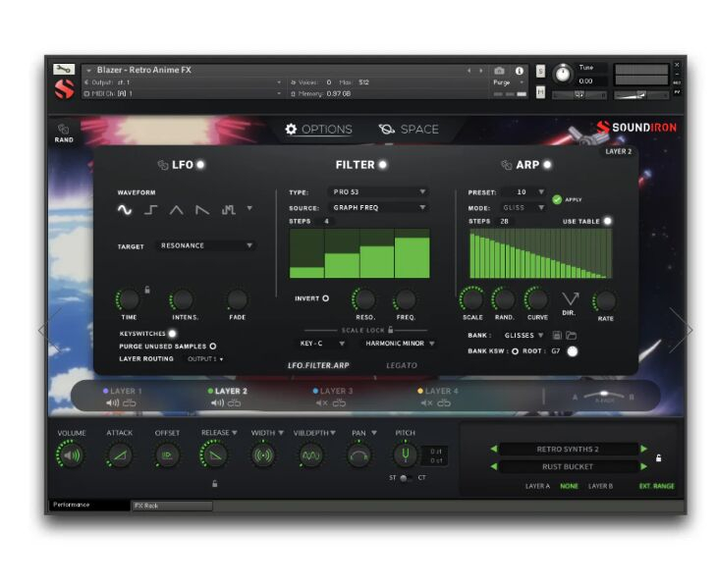Viewport: 716px width, 588px height.
Task: Select the sine wave LFO waveform
Action: pos(125,209)
